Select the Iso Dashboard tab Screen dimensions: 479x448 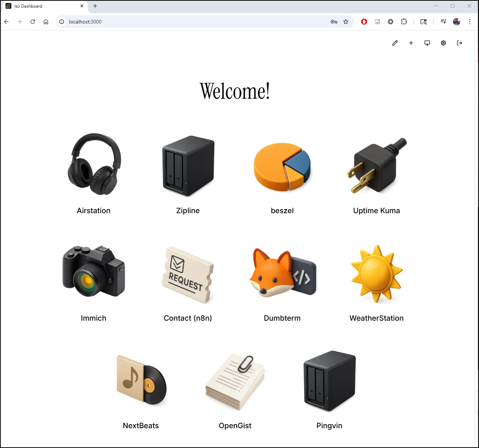[45, 6]
